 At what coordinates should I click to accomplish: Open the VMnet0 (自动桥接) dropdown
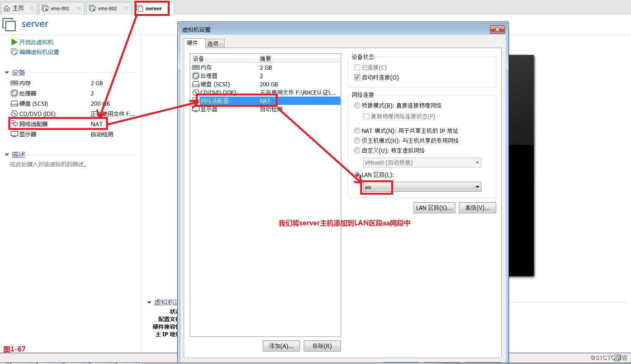pos(422,162)
